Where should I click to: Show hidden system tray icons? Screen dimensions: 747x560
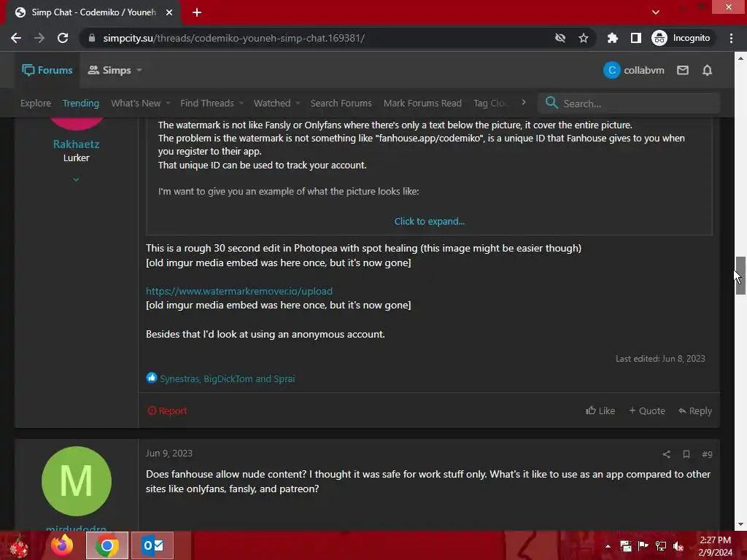(x=608, y=546)
